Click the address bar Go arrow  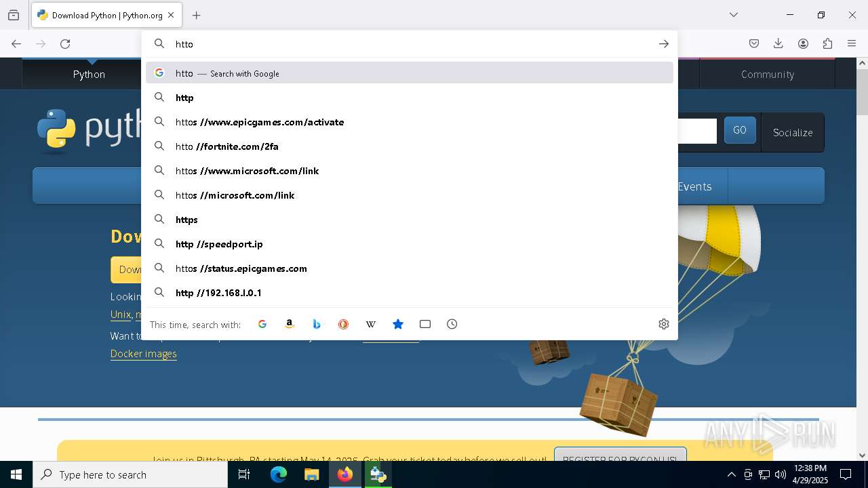tap(663, 44)
